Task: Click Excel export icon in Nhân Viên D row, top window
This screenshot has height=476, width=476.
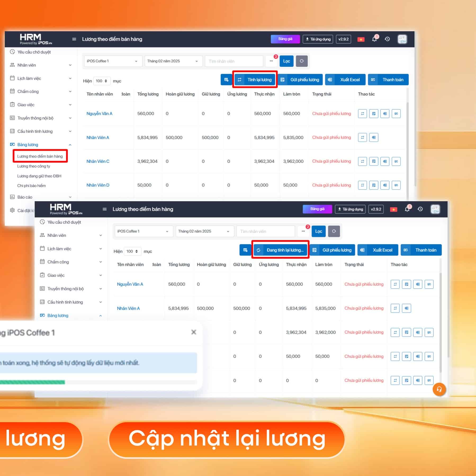Action: [x=385, y=185]
